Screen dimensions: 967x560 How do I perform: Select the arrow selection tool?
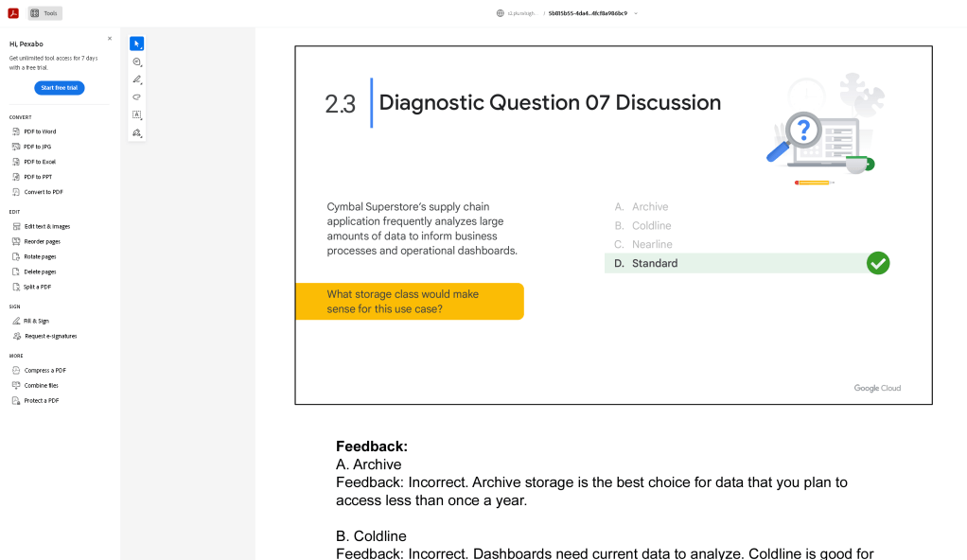[x=137, y=44]
